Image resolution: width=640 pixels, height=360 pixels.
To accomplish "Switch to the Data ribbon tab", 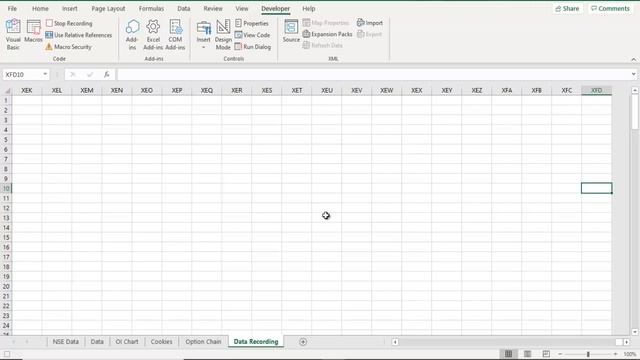I will [184, 9].
